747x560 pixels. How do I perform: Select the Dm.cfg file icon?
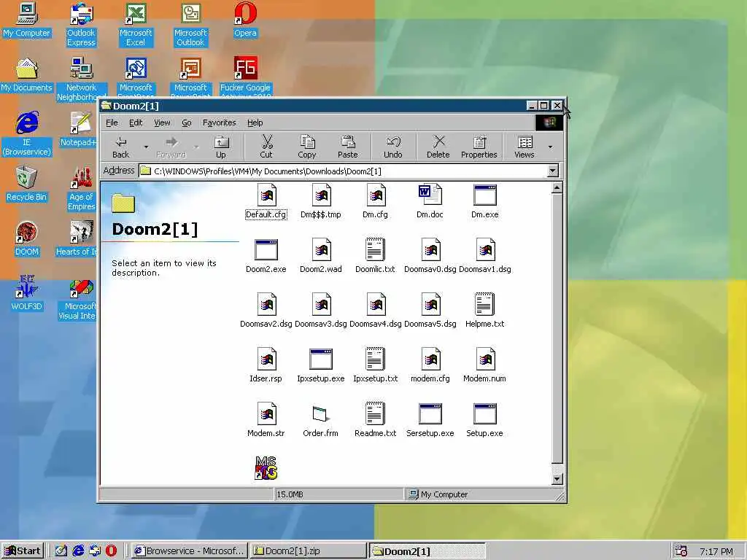(x=376, y=195)
